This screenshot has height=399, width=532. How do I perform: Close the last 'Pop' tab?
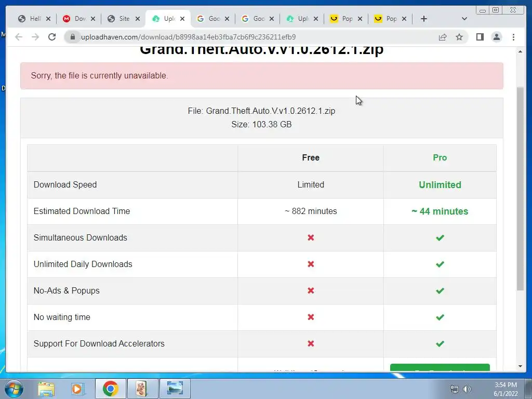coord(404,19)
